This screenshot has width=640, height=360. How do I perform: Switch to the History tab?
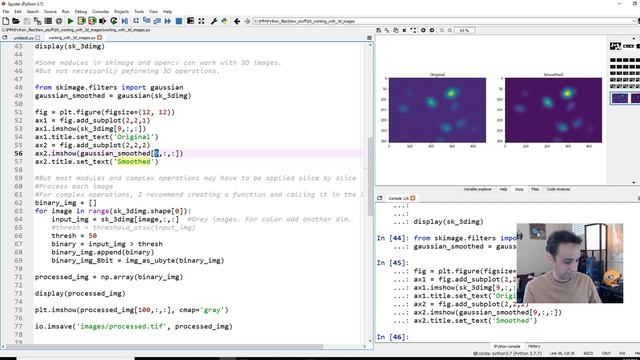pos(534,346)
